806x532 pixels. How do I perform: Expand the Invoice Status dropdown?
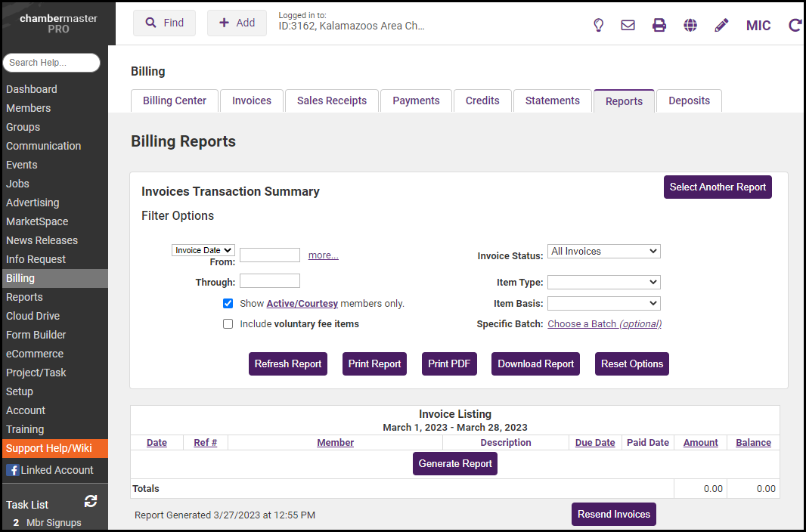coord(603,252)
